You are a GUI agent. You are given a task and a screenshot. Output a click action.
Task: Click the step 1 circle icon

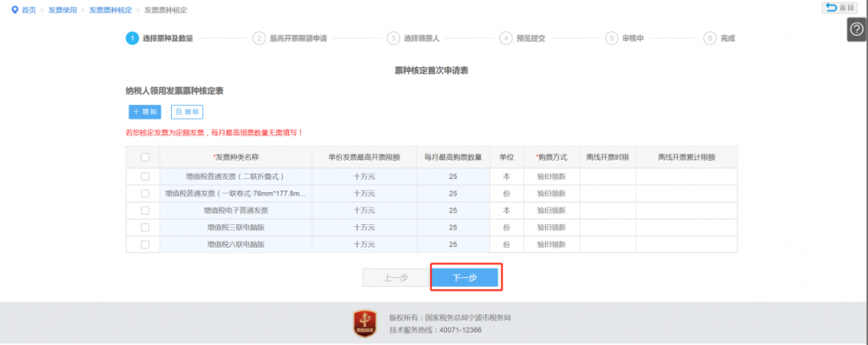pyautogui.click(x=132, y=38)
